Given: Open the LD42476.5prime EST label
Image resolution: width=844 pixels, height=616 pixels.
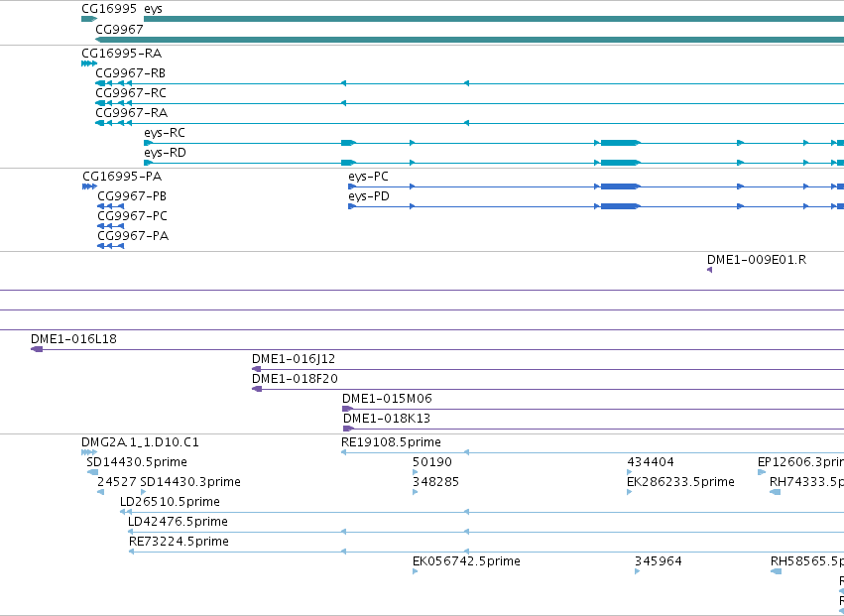Looking at the screenshot, I should tap(178, 522).
